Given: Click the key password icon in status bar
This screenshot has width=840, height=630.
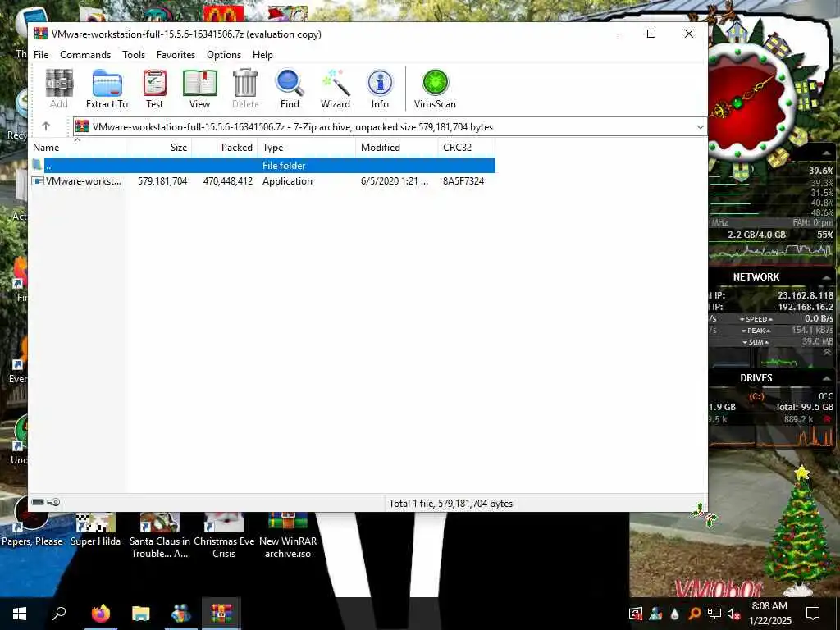Looking at the screenshot, I should click(x=53, y=502).
